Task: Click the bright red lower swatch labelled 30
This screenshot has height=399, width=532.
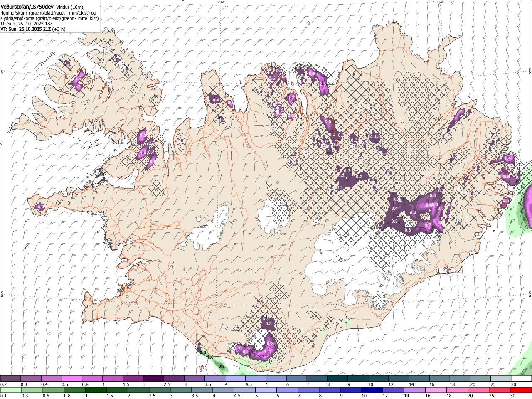Action: pos(520,390)
